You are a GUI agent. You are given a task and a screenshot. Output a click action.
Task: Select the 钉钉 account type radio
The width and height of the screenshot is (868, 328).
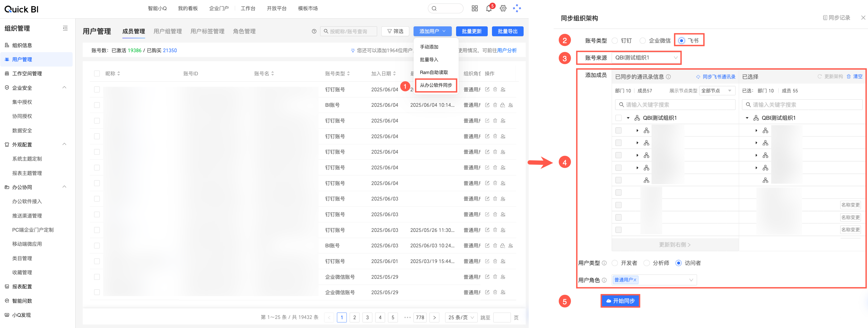click(615, 41)
